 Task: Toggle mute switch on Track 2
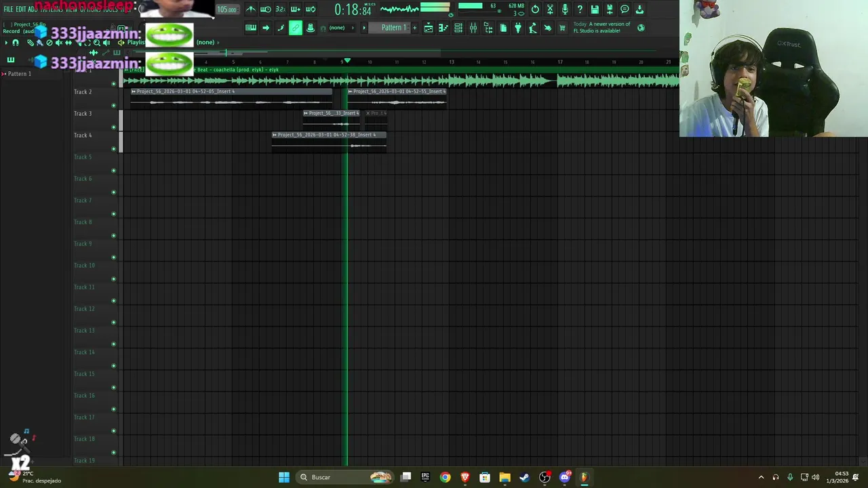(113, 106)
